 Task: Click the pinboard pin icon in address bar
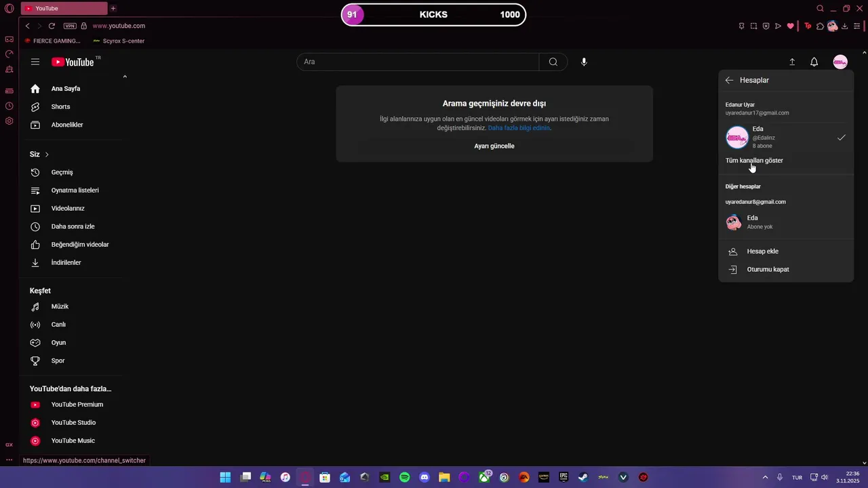tap(741, 26)
